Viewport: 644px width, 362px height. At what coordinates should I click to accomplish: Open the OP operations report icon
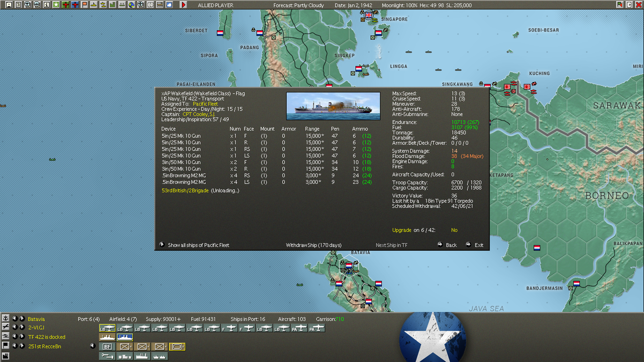(150, 5)
